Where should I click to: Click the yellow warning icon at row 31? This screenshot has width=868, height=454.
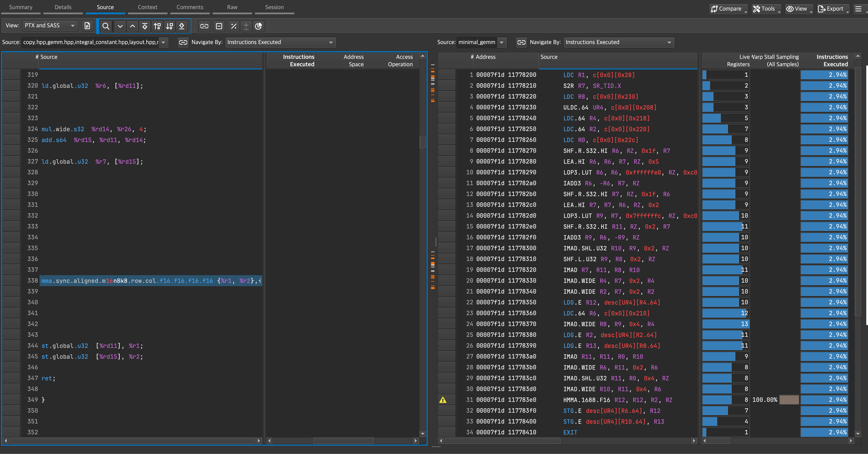click(x=443, y=400)
